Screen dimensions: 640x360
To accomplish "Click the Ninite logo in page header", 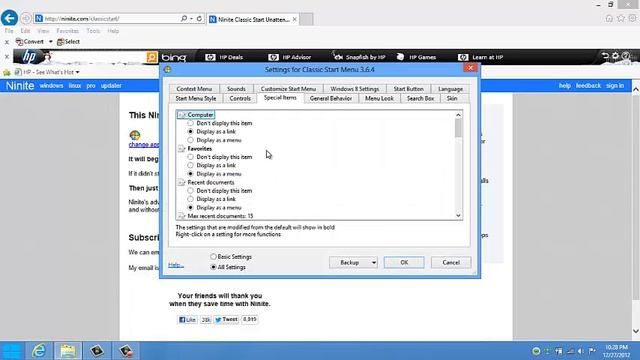I will coord(20,86).
